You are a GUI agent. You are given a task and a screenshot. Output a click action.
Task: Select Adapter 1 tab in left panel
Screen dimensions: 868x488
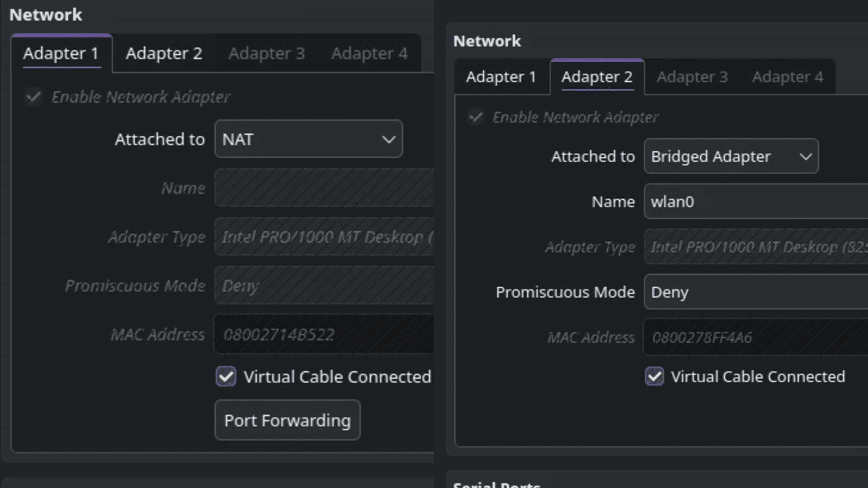(x=61, y=53)
